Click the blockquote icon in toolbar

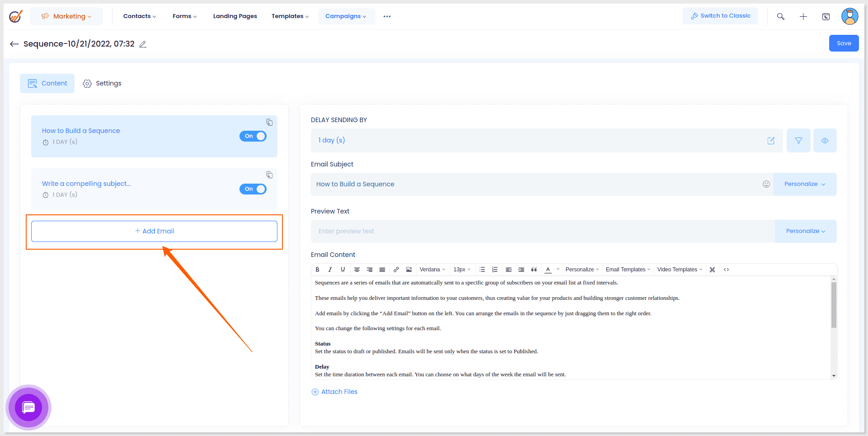pyautogui.click(x=534, y=270)
